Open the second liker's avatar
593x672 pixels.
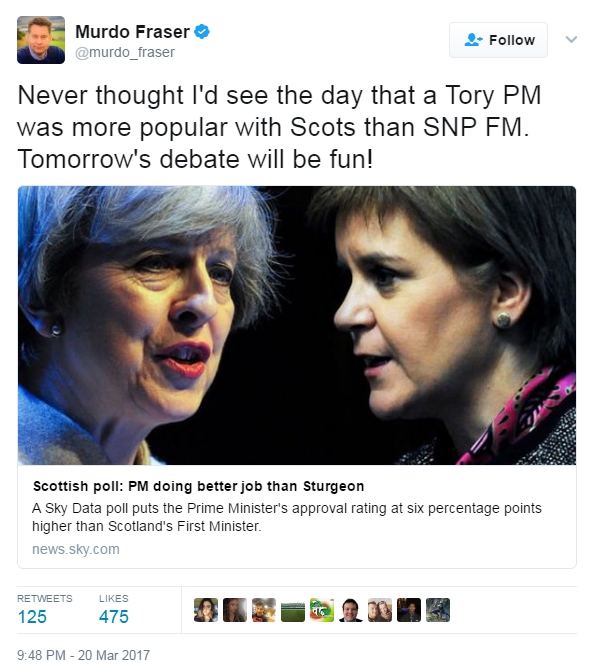pyautogui.click(x=235, y=609)
